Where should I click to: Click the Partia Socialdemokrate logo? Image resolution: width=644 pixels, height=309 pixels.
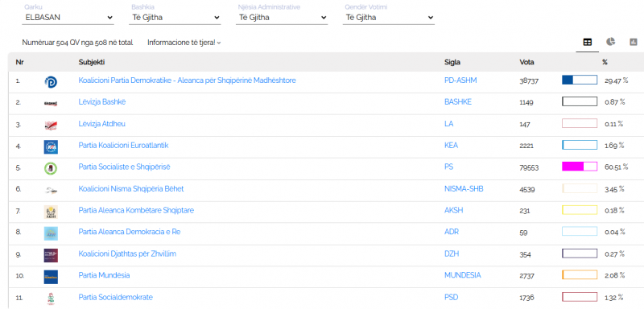[x=51, y=299]
